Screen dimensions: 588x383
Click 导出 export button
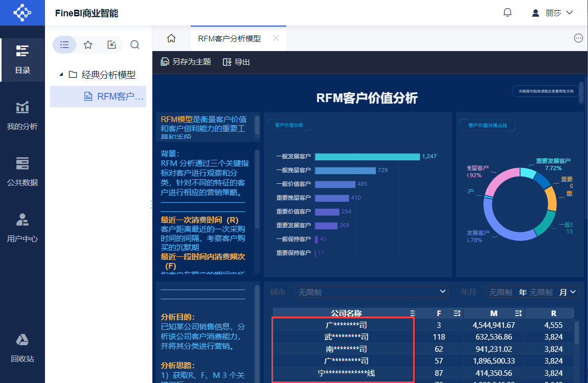pyautogui.click(x=236, y=62)
